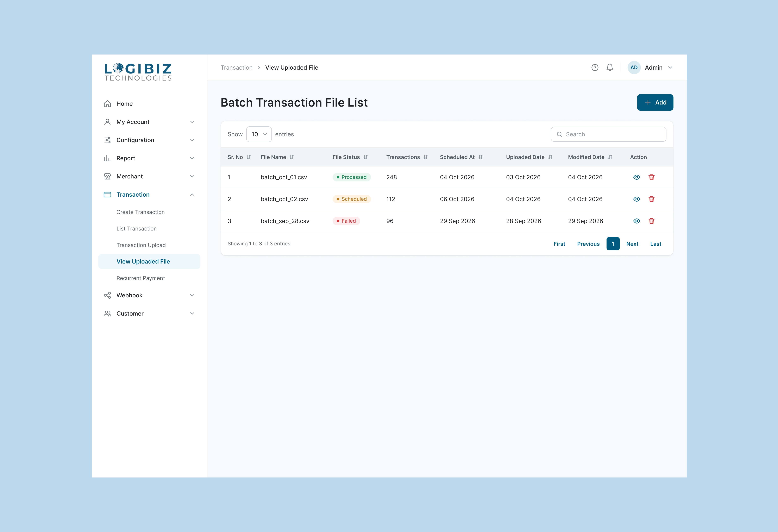Open the notifications bell icon
Viewport: 778px width, 532px height.
(610, 68)
